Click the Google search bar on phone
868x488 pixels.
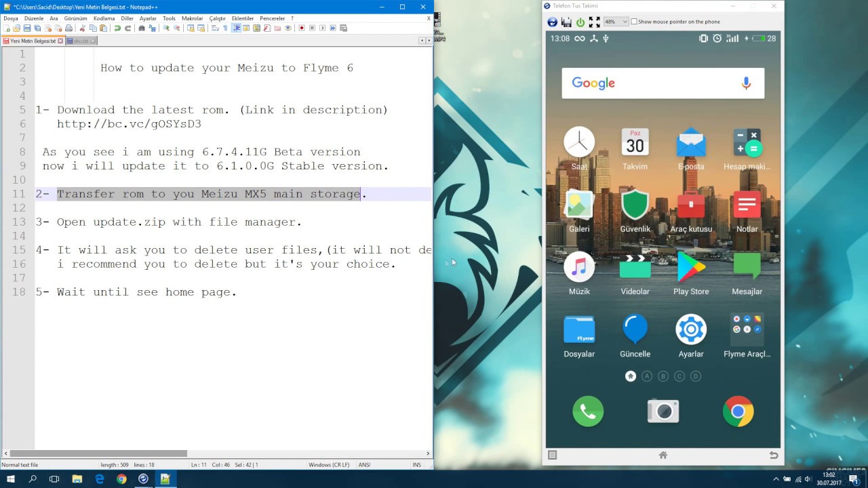click(x=663, y=83)
